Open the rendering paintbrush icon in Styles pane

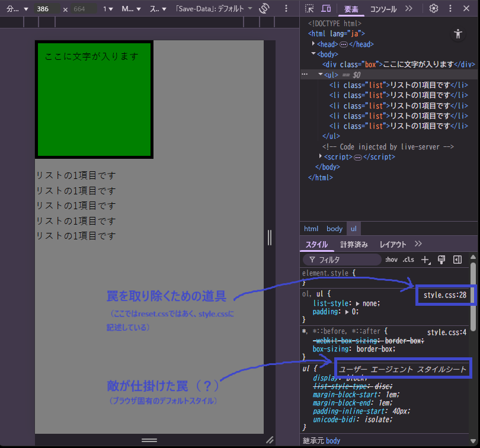(441, 259)
